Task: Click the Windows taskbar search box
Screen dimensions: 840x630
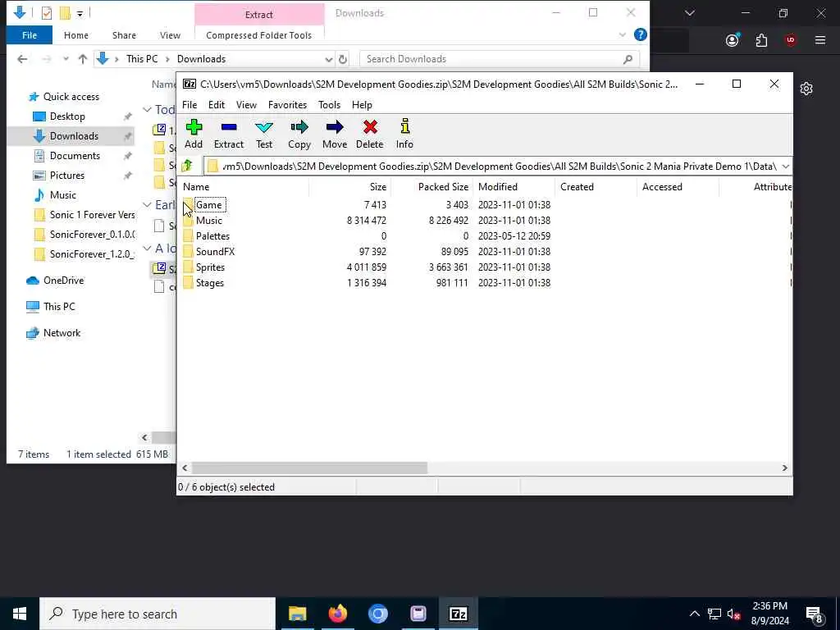Action: (x=157, y=614)
